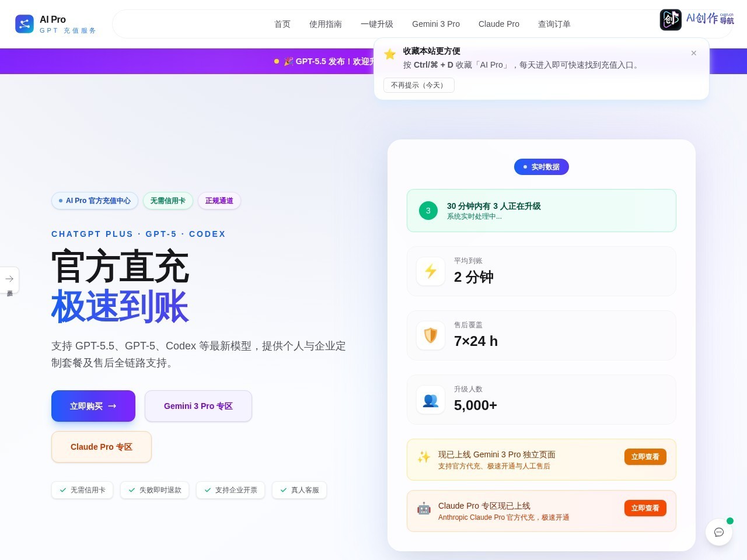747x560 pixels.
Task: Open the chat support bubble icon
Action: coord(719,532)
